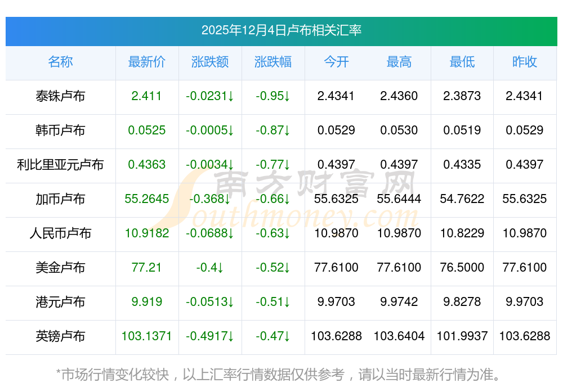Click the 泰铢卢布 row name
The image size is (563, 392).
point(60,96)
